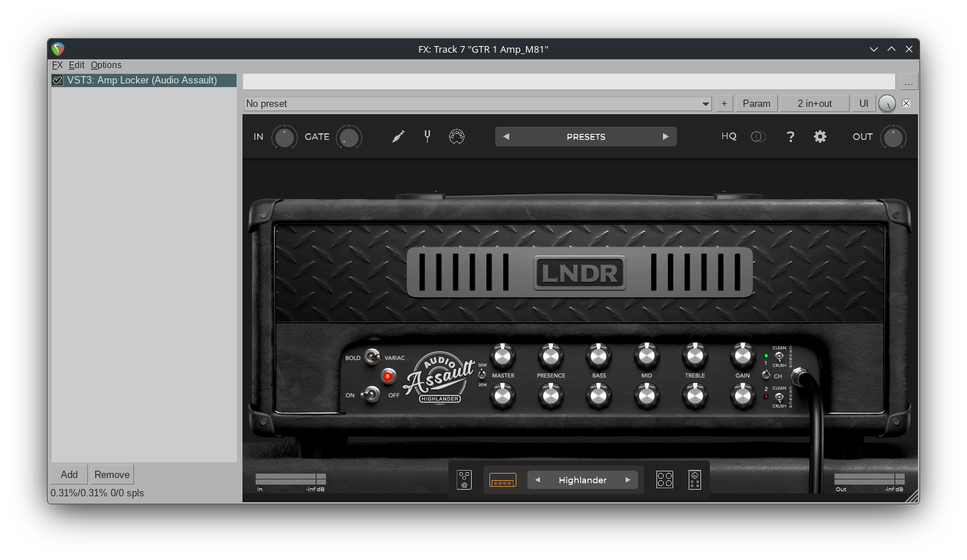Click channel 2 BASS knob

coord(599,396)
